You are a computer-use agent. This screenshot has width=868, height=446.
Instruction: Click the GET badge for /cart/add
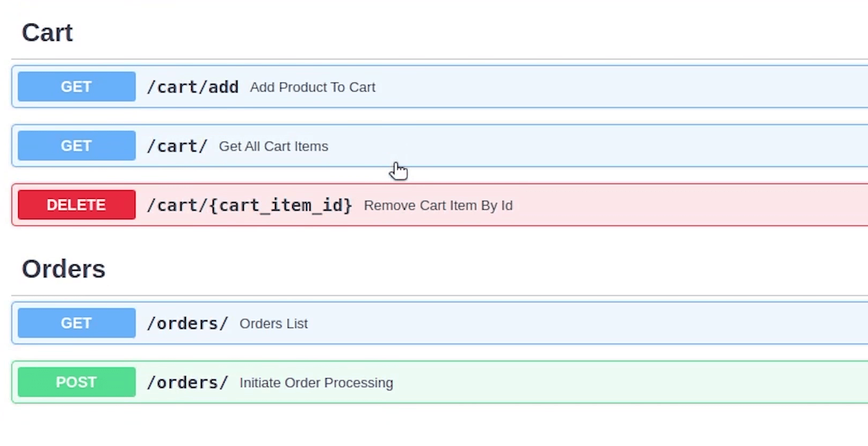point(76,87)
